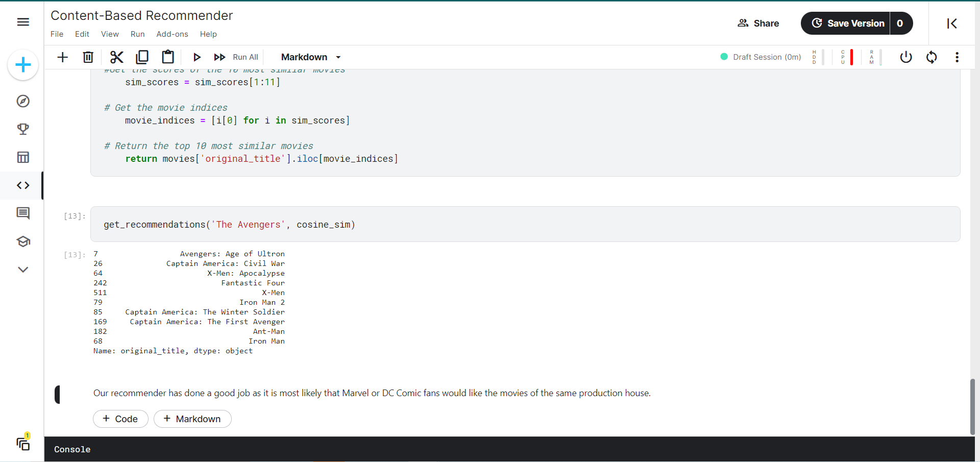Click 'Name: original_title, dtype: object' line
The height and width of the screenshot is (462, 980).
[173, 351]
